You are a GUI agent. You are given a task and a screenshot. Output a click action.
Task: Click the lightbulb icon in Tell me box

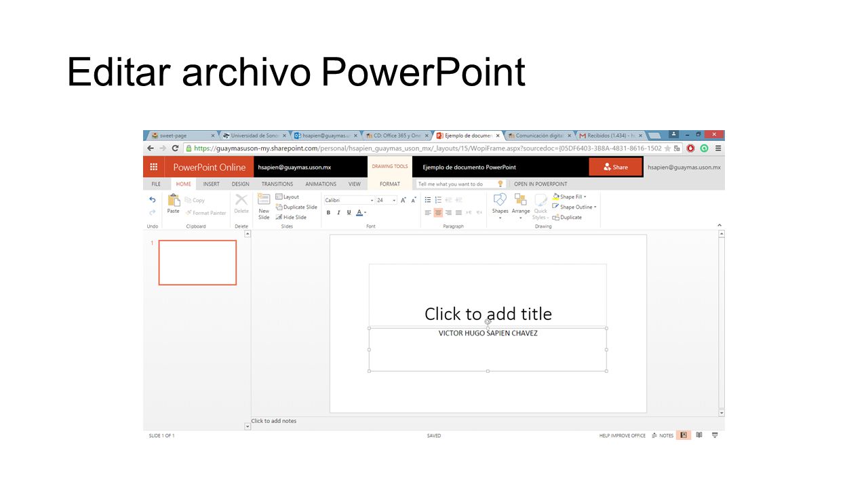pos(500,184)
